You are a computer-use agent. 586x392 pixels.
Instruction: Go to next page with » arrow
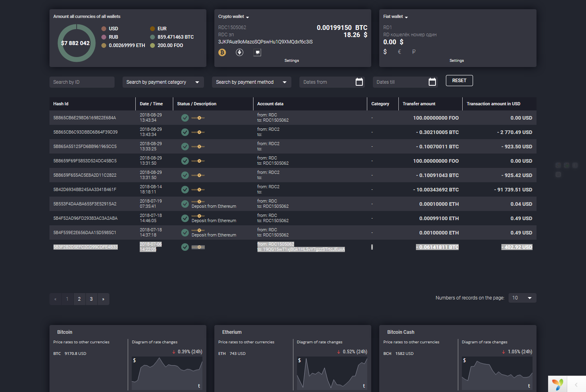click(x=103, y=299)
